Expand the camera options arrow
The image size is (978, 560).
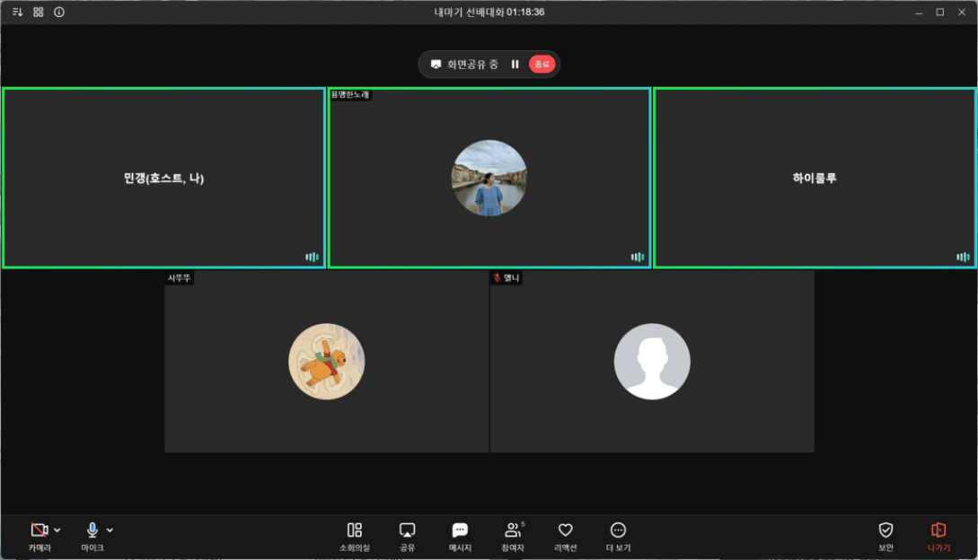coord(57,530)
